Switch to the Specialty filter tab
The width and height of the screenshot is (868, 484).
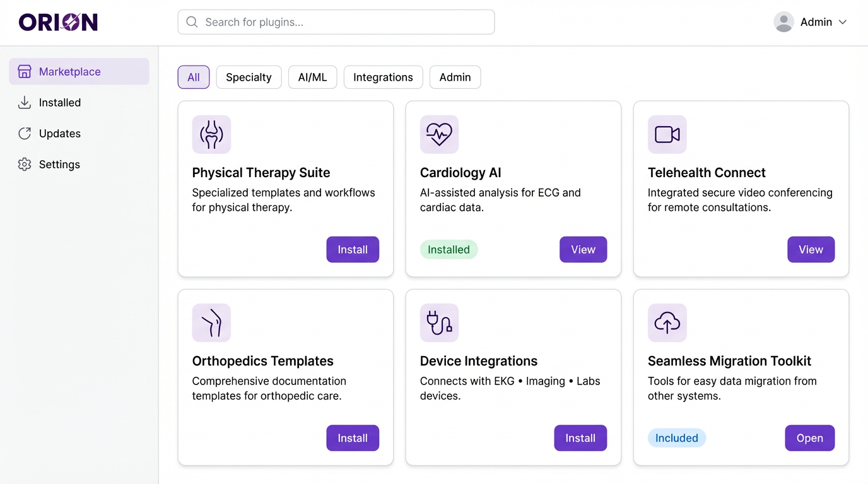coord(249,77)
